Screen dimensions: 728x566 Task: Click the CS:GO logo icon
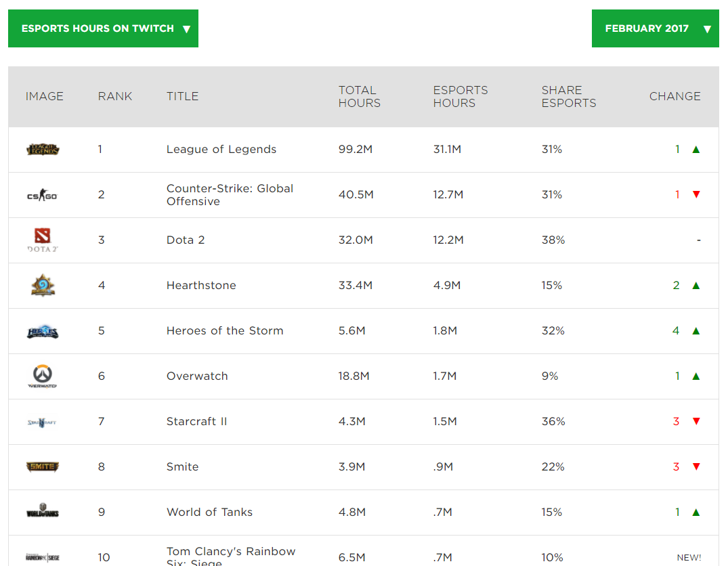point(42,196)
